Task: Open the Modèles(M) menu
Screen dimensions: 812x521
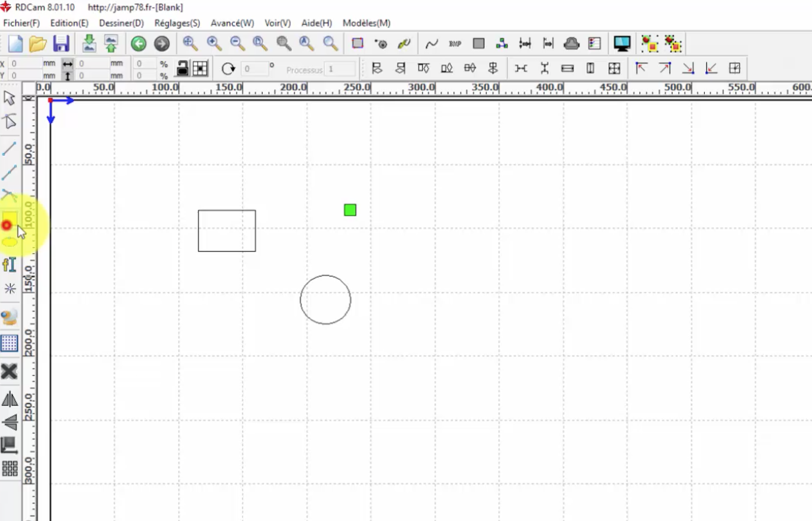Action: pos(366,23)
